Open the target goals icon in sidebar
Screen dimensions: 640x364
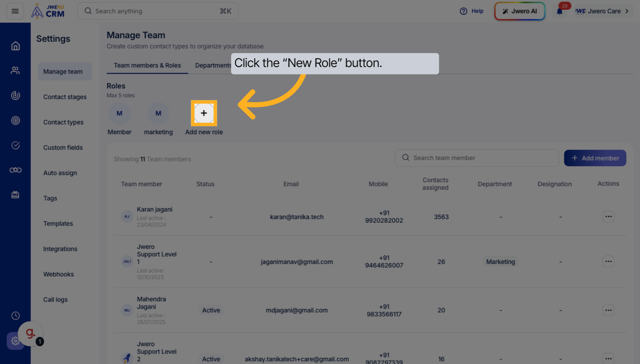click(x=16, y=120)
